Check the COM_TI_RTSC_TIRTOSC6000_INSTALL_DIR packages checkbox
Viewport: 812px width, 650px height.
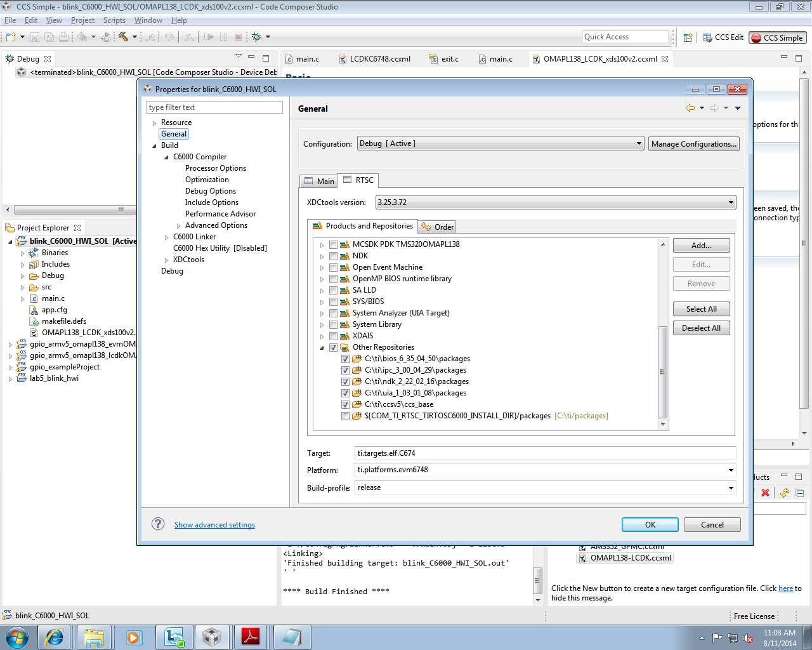pyautogui.click(x=345, y=416)
